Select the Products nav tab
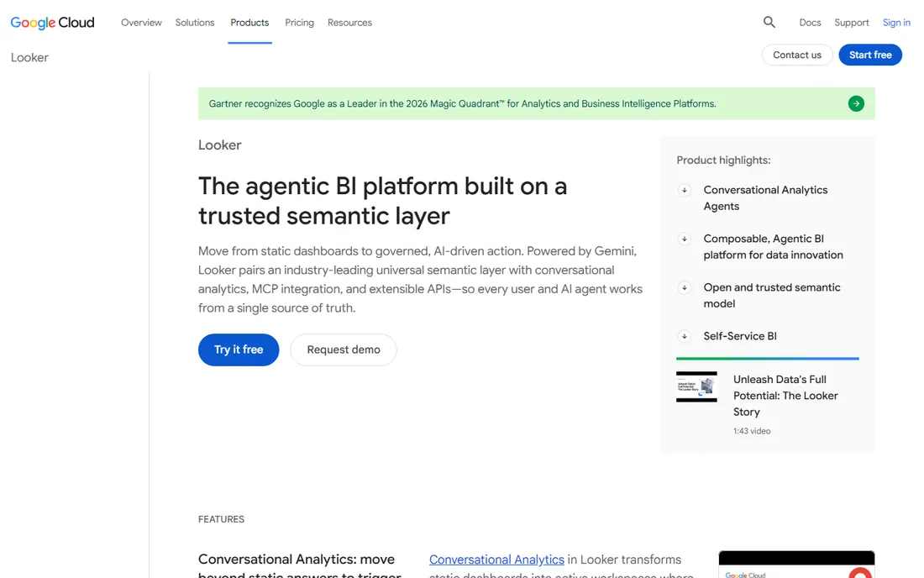Viewport: 924px width, 578px height. point(249,23)
